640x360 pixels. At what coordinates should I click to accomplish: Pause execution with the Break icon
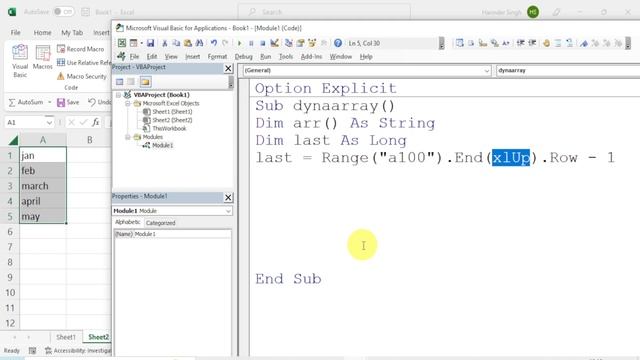(x=251, y=43)
